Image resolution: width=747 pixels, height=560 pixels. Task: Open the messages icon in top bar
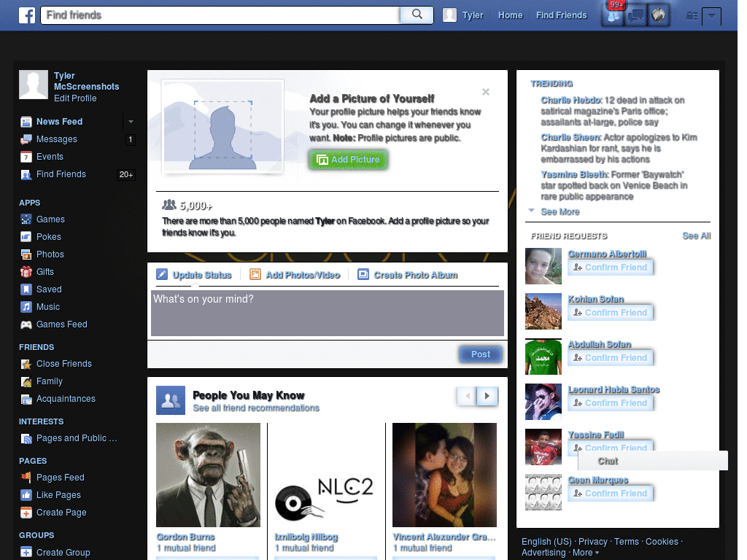[635, 16]
